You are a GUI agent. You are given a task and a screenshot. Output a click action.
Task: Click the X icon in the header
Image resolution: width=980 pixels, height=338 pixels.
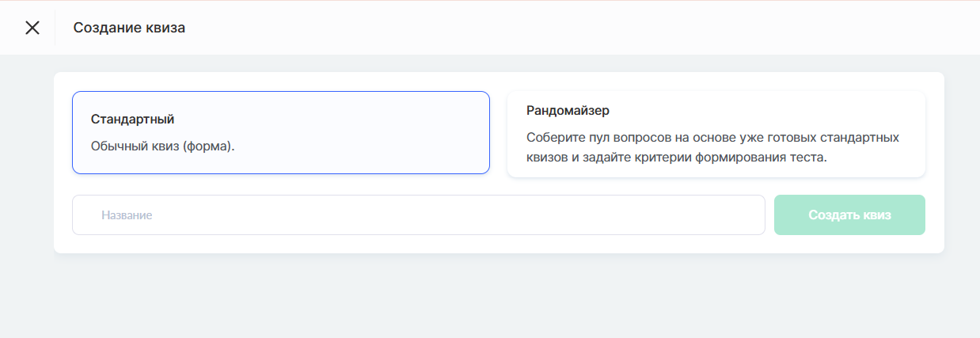click(x=32, y=28)
